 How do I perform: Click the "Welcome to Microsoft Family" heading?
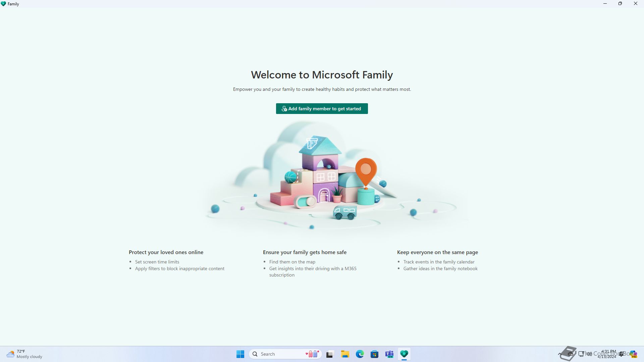tap(322, 75)
